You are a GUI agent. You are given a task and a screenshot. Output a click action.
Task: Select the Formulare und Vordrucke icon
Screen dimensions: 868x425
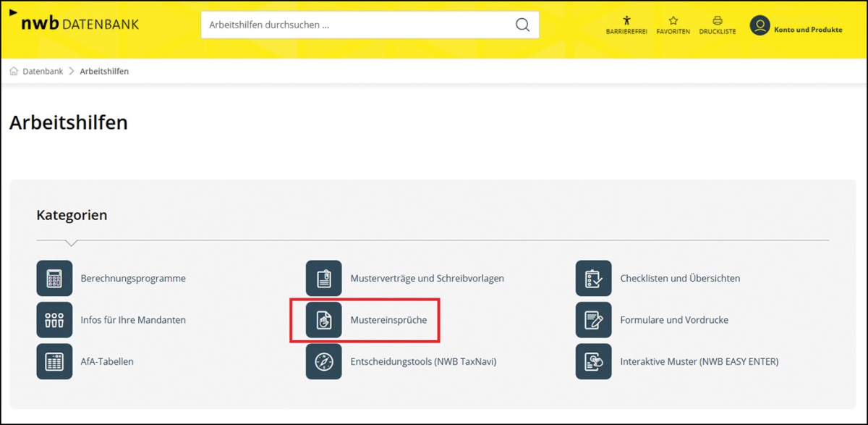[x=594, y=320]
